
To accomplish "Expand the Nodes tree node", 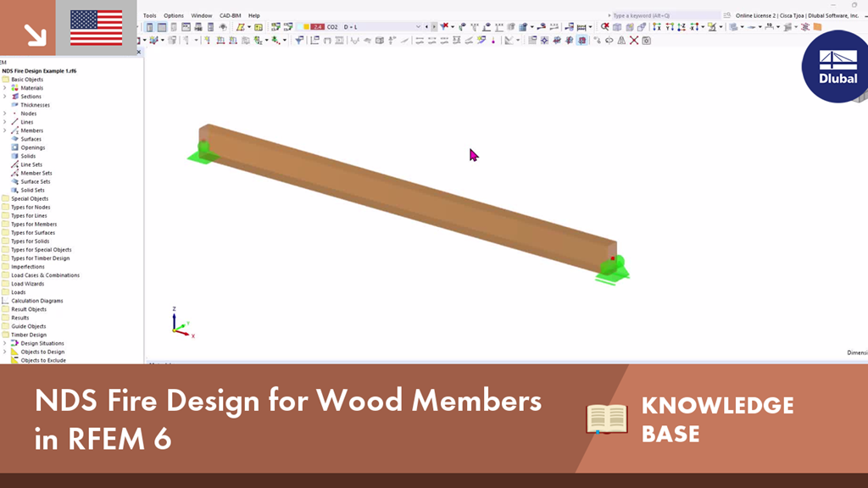I will [5, 114].
